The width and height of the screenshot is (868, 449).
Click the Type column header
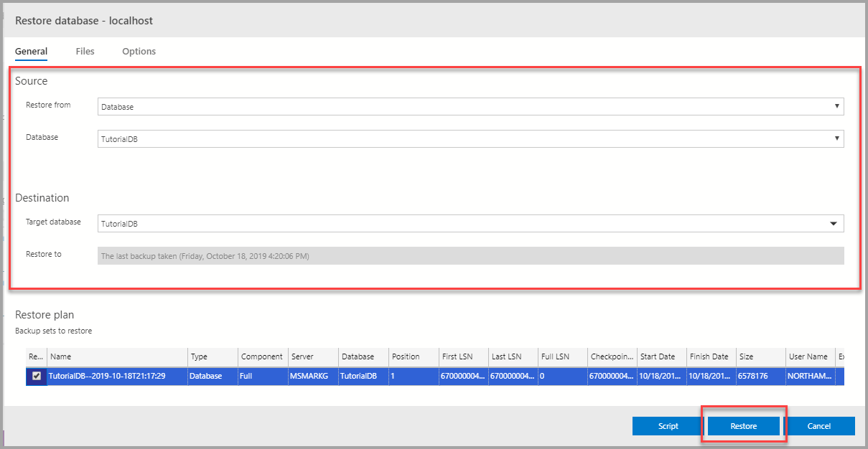pos(199,356)
